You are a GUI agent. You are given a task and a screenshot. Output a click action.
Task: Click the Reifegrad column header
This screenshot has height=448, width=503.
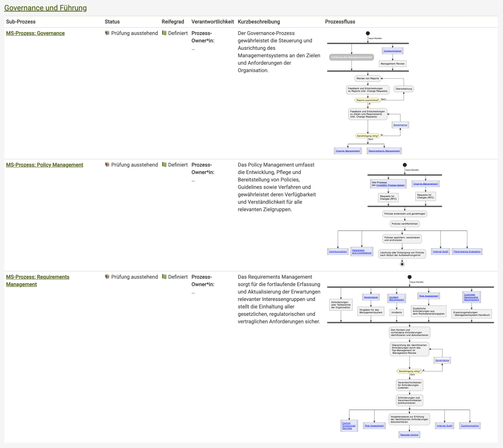click(173, 22)
